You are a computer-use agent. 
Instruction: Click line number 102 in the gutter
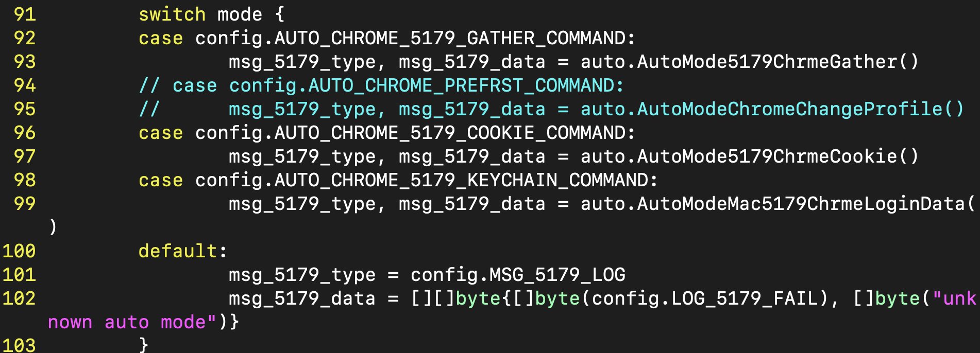coord(19,298)
